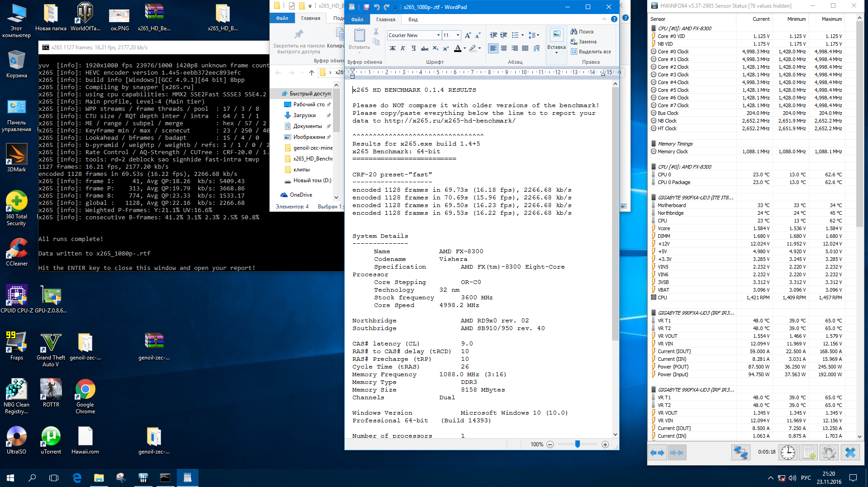Click the WordPad Undo arrow
The height and width of the screenshot is (487, 868).
[376, 7]
